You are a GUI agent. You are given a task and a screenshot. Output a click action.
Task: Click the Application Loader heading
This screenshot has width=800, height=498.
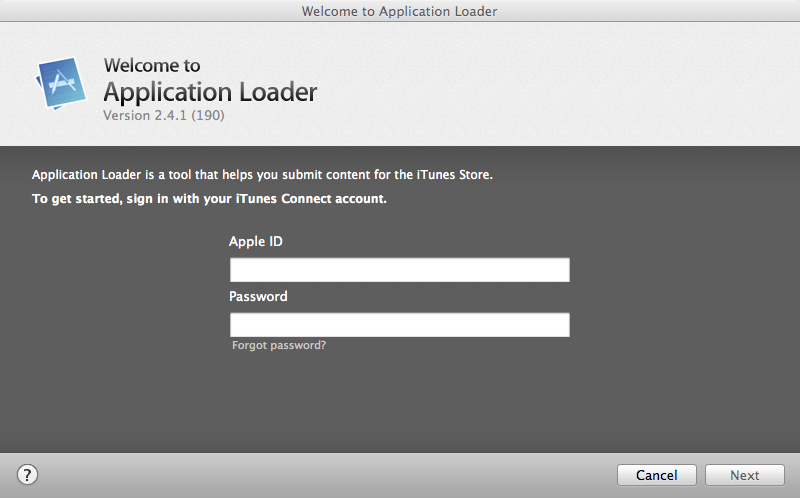[210, 92]
